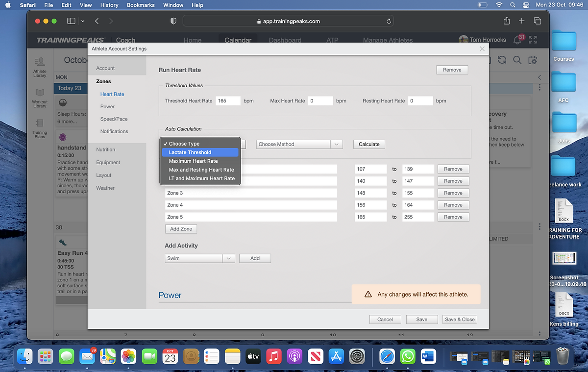588x372 pixels.
Task: Open the Workout Library sidebar icon
Action: coord(40,93)
